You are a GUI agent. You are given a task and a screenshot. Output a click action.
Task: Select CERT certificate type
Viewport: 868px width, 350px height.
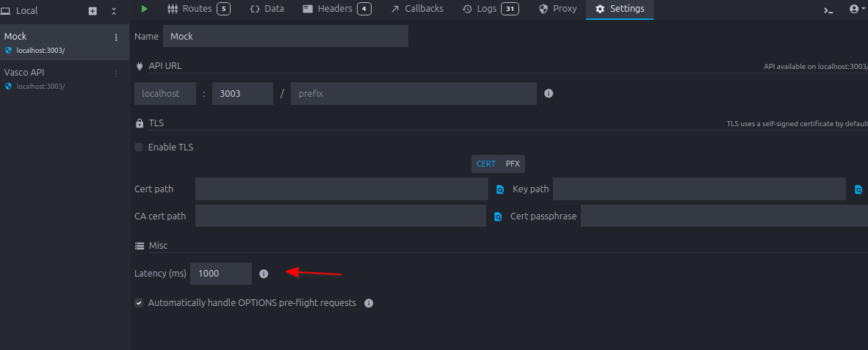pyautogui.click(x=485, y=164)
